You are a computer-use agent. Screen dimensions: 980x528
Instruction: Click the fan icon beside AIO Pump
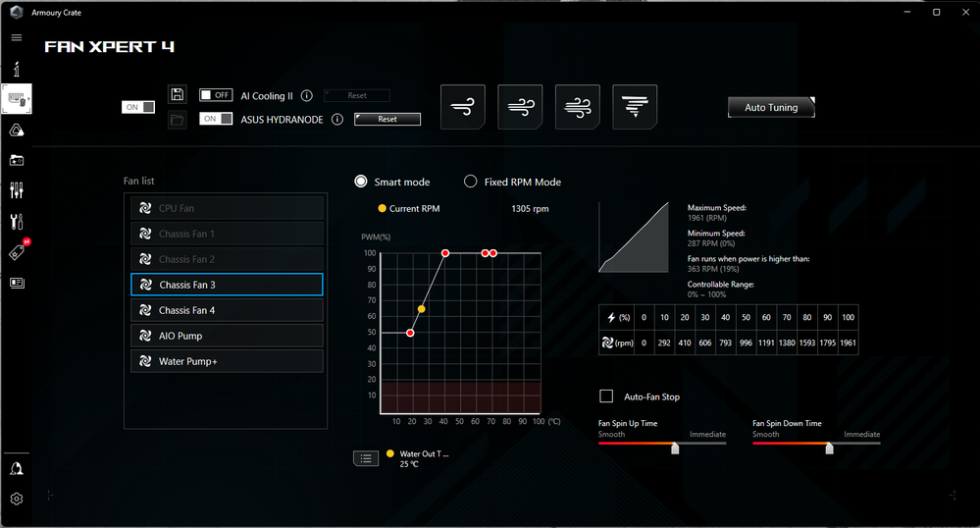click(x=145, y=336)
